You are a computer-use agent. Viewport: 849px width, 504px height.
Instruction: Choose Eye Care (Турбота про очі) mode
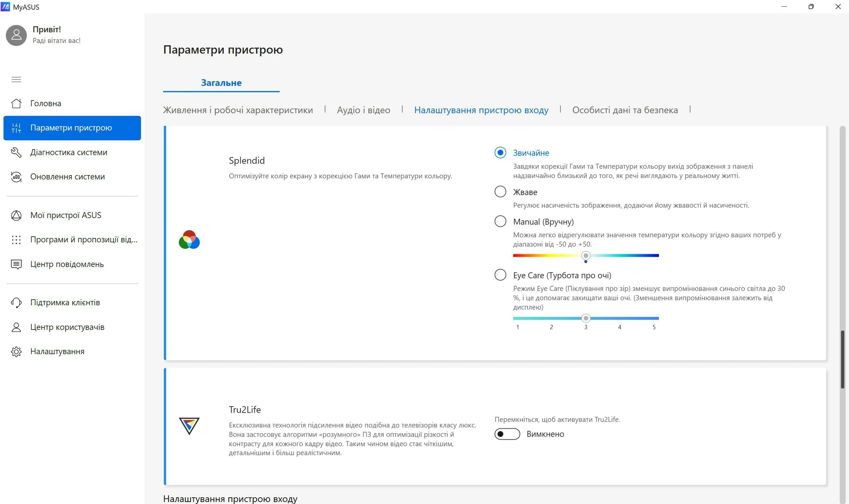tap(500, 275)
